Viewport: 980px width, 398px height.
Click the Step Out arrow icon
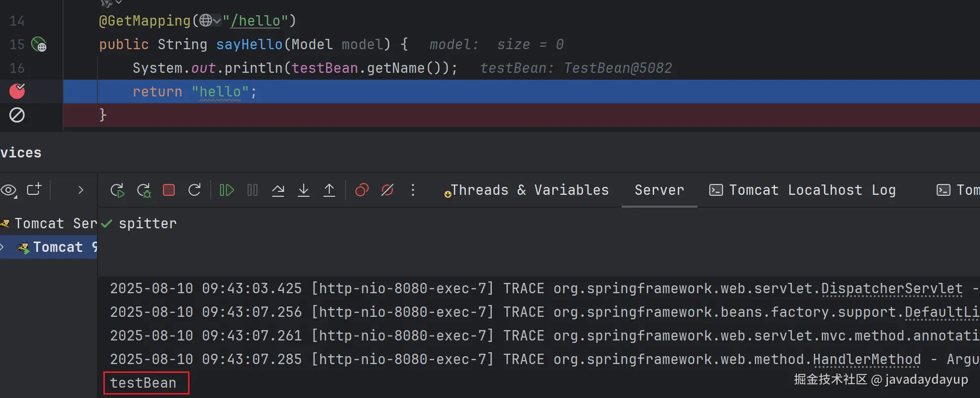[329, 190]
